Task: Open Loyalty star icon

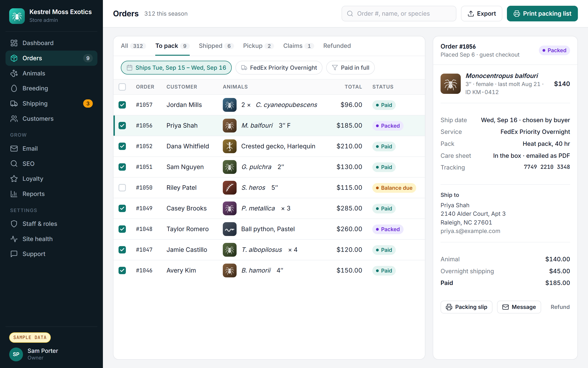Action: click(x=14, y=179)
